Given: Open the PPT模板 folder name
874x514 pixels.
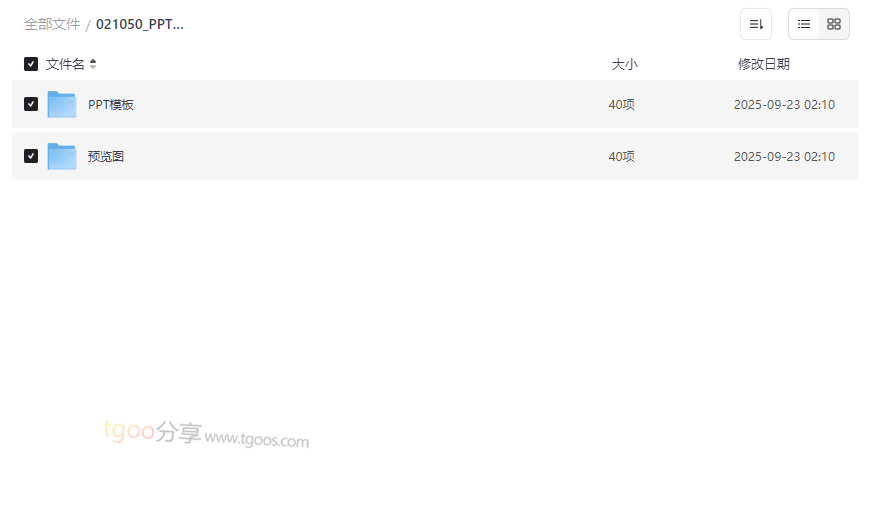Looking at the screenshot, I should (x=111, y=104).
